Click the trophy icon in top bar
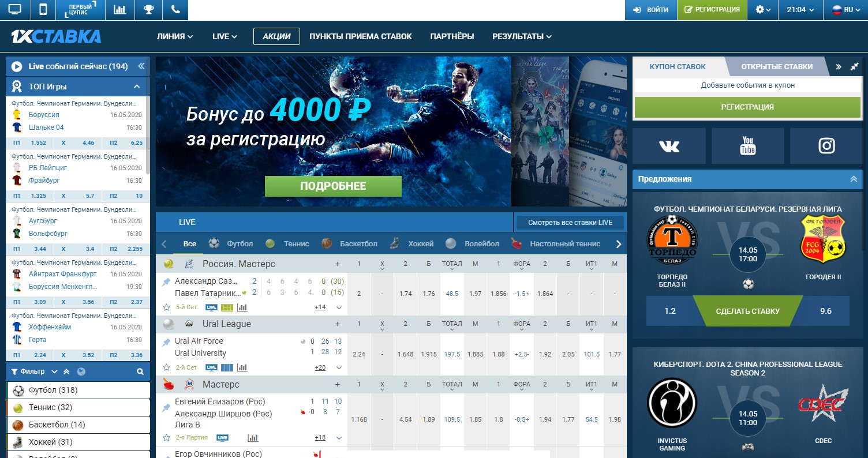 click(x=148, y=10)
